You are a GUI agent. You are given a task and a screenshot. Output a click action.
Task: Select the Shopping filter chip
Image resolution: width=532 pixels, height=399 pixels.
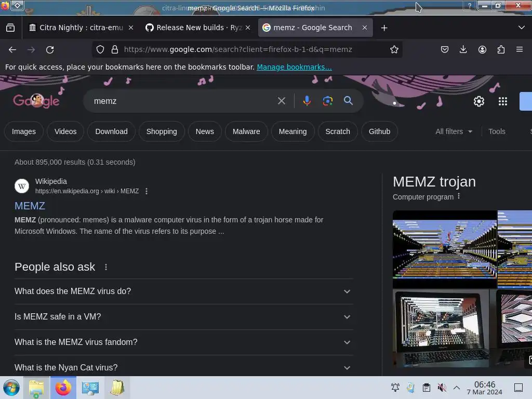click(162, 131)
